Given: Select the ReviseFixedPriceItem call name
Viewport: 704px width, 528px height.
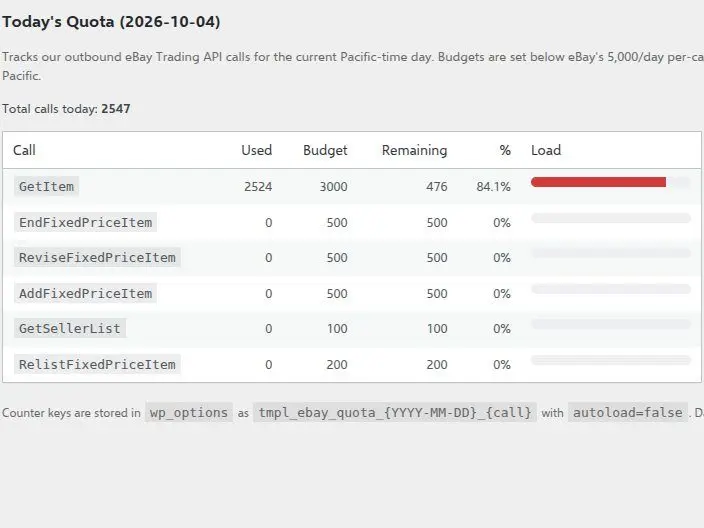Looking at the screenshot, I should (x=97, y=258).
